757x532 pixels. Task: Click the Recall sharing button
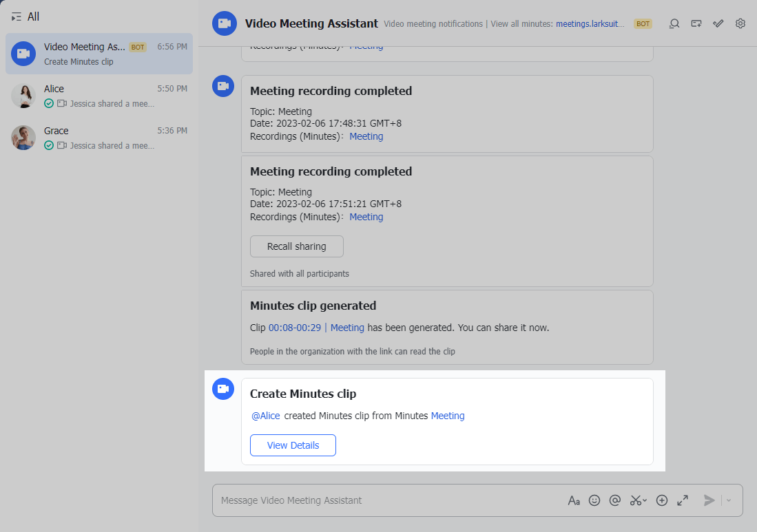(x=296, y=246)
